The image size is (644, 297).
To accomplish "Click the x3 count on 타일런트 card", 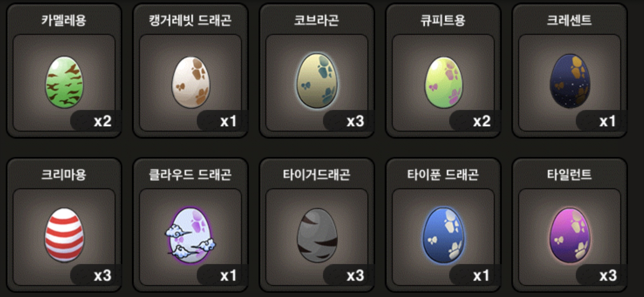I will coord(608,275).
